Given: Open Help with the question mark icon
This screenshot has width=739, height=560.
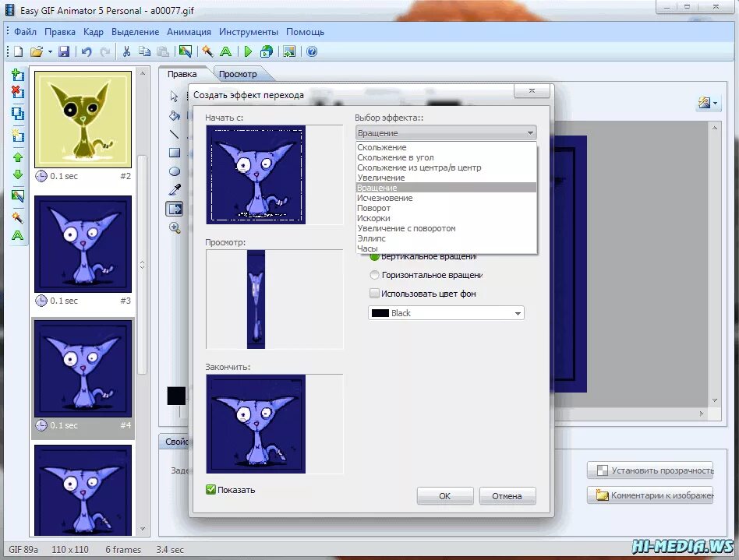Looking at the screenshot, I should click(x=312, y=52).
